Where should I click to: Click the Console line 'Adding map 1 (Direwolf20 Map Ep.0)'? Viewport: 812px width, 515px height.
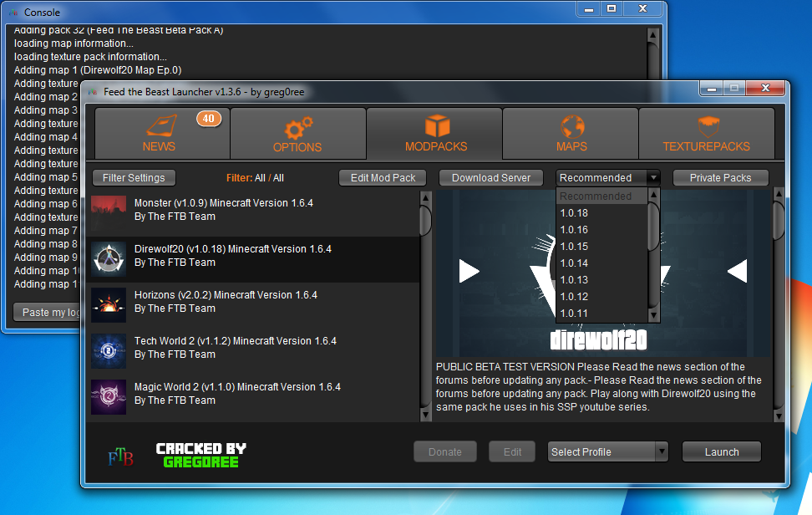point(98,70)
